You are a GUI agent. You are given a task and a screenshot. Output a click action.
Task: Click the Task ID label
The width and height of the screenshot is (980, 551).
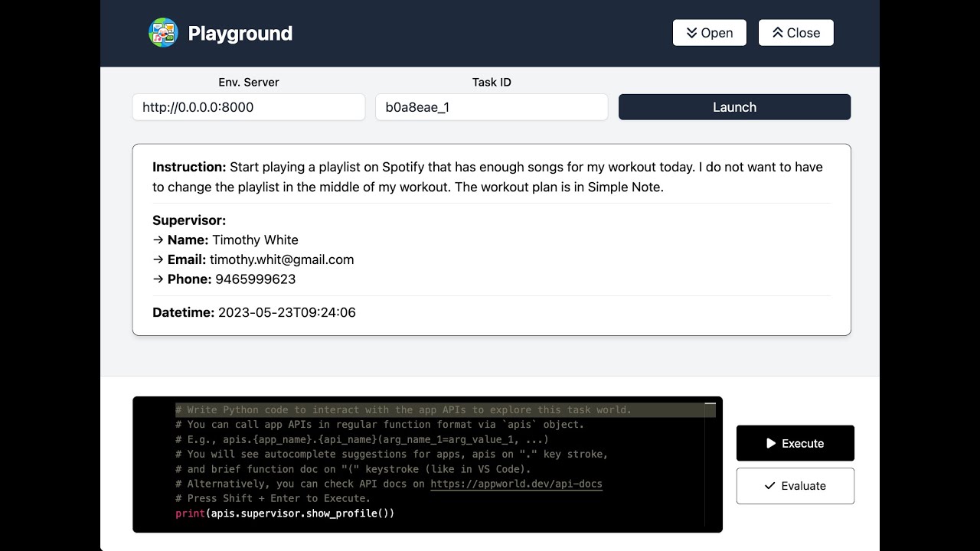(x=491, y=82)
